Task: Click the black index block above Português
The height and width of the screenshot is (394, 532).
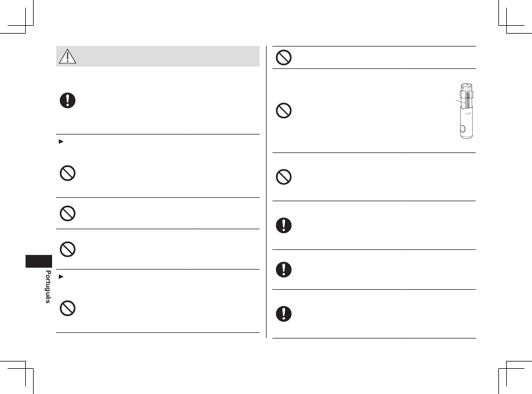Action: [39, 261]
